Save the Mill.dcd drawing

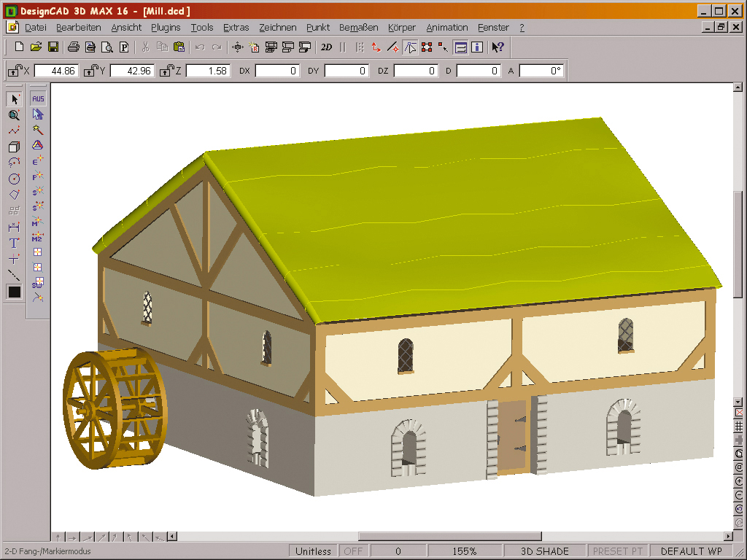[53, 46]
